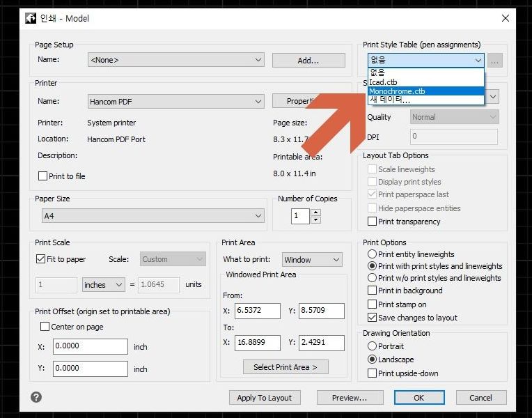The height and width of the screenshot is (418, 532).
Task: Click the From Y field 8.5709
Action: [321, 311]
